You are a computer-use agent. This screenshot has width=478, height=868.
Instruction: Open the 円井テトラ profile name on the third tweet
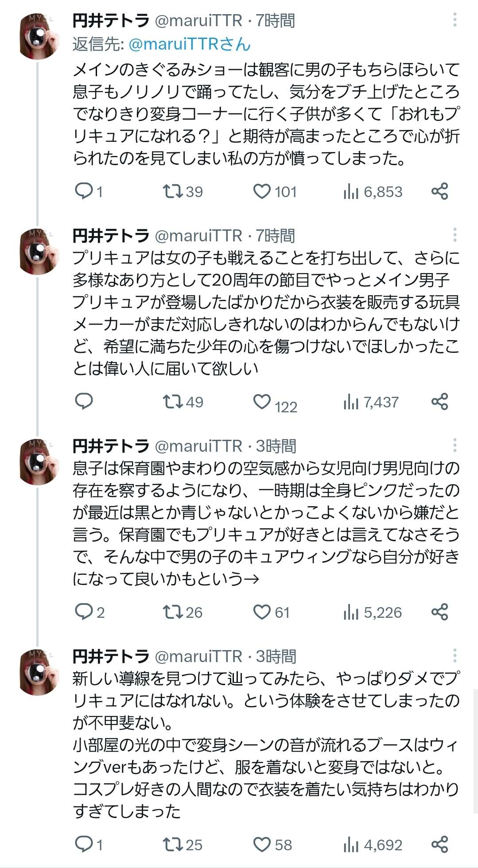pyautogui.click(x=111, y=446)
